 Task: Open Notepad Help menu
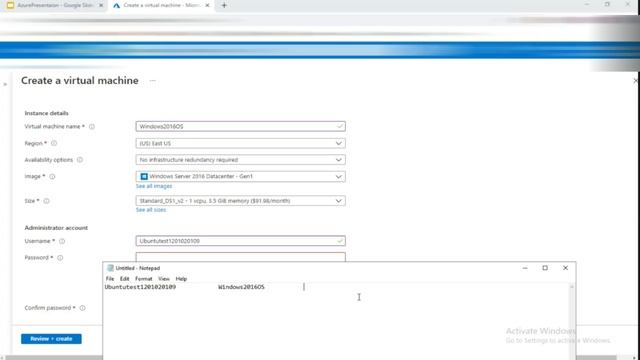point(181,279)
